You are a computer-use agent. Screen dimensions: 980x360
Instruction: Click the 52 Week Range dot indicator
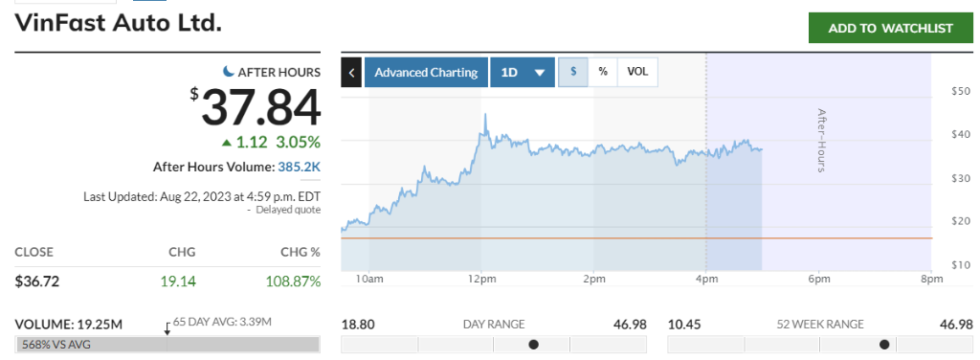(884, 345)
